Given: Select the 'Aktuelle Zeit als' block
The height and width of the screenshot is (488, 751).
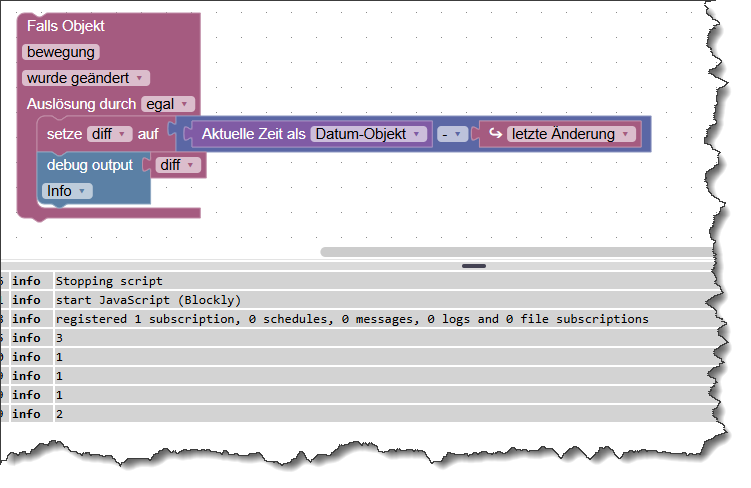Looking at the screenshot, I should (x=253, y=134).
